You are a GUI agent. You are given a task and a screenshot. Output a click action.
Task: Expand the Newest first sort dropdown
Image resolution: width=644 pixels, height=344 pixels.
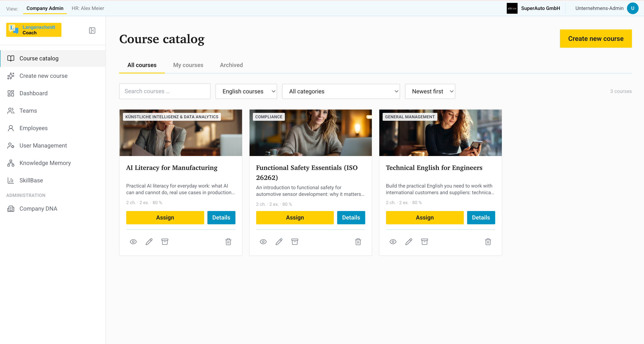point(430,91)
